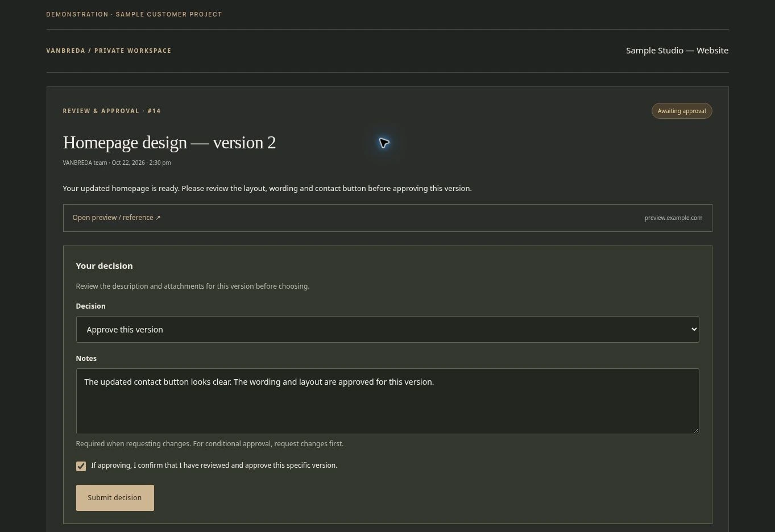Click the preview.example.com URL text

673,218
